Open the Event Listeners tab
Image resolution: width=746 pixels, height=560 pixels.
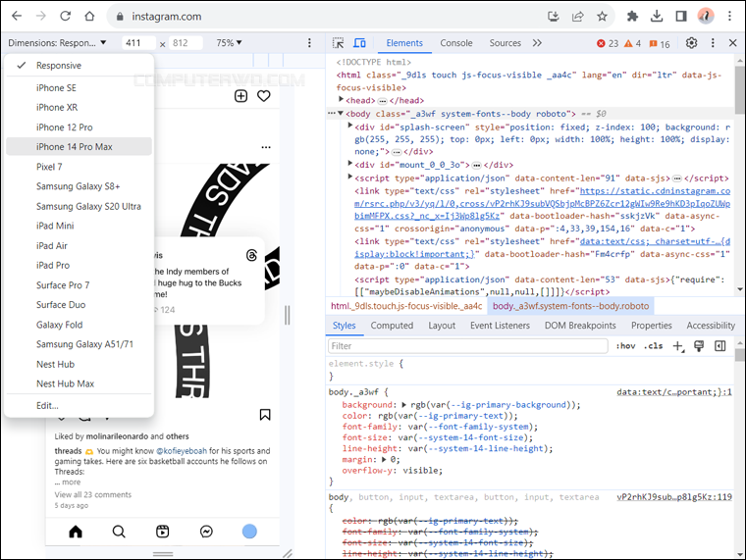tap(500, 326)
